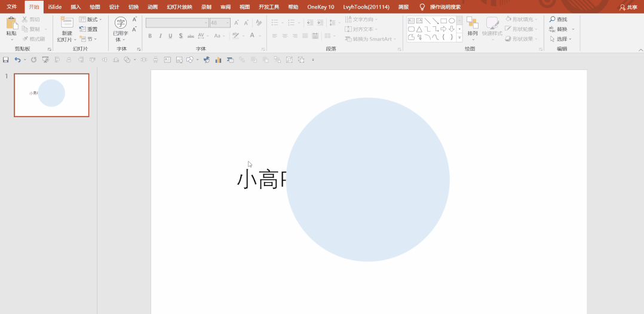Toggle Center alignment button
This screenshot has width=644, height=314.
pos(285,36)
